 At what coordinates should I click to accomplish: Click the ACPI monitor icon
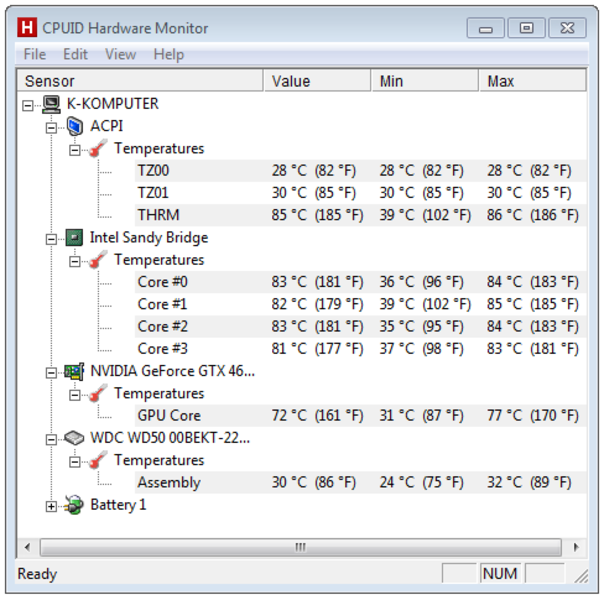(x=74, y=126)
